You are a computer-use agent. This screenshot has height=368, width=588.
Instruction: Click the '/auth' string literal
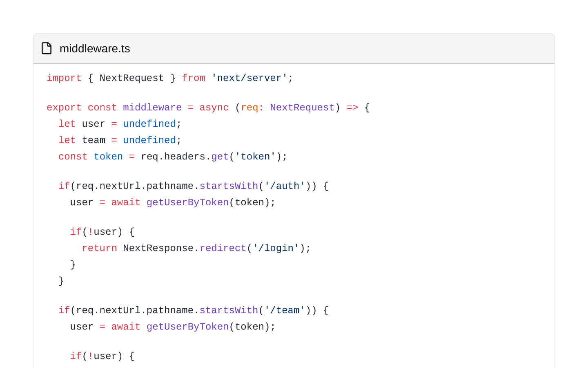(285, 186)
